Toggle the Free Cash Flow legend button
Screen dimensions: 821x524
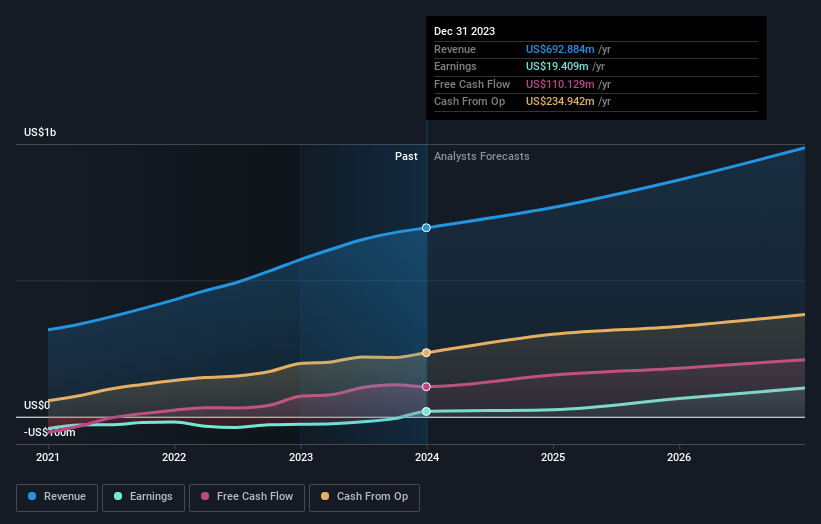(x=247, y=497)
